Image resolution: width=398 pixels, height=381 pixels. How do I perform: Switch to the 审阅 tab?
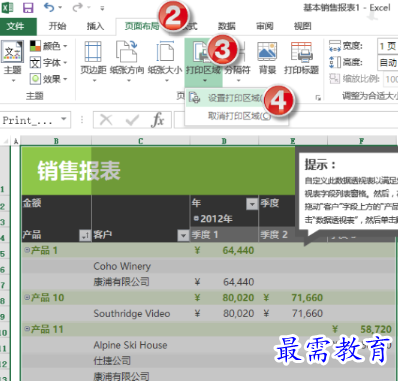[x=265, y=26]
